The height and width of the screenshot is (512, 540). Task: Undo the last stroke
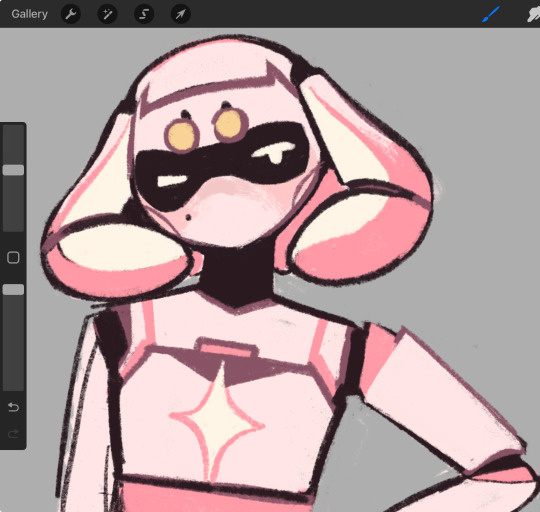[x=13, y=408]
